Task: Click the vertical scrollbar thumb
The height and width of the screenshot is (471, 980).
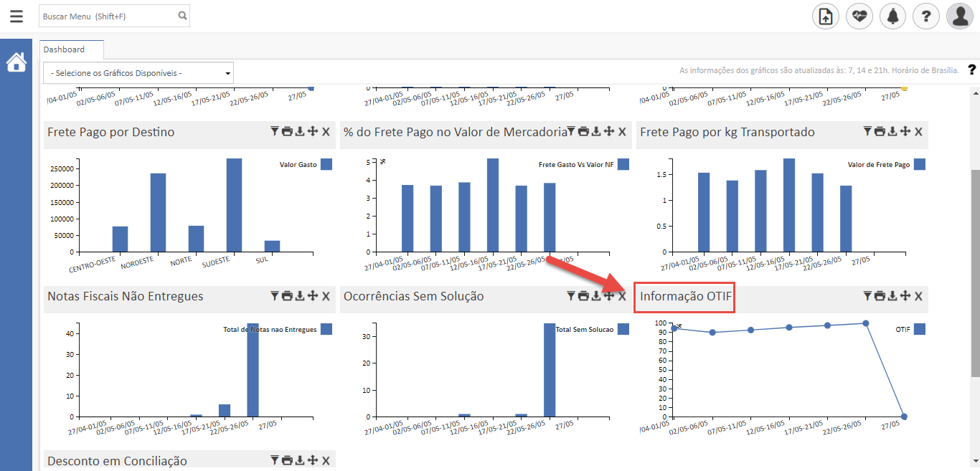Action: pos(974,272)
